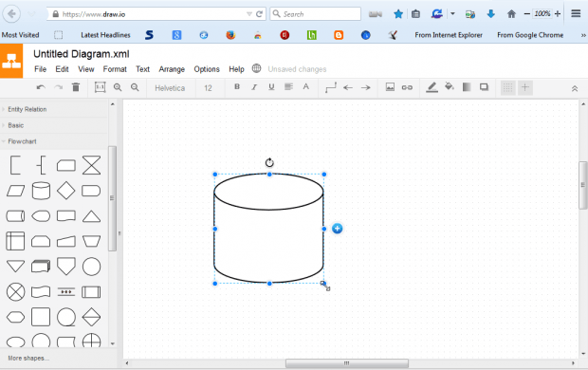The height and width of the screenshot is (370, 588).
Task: Open the File menu
Action: [40, 69]
